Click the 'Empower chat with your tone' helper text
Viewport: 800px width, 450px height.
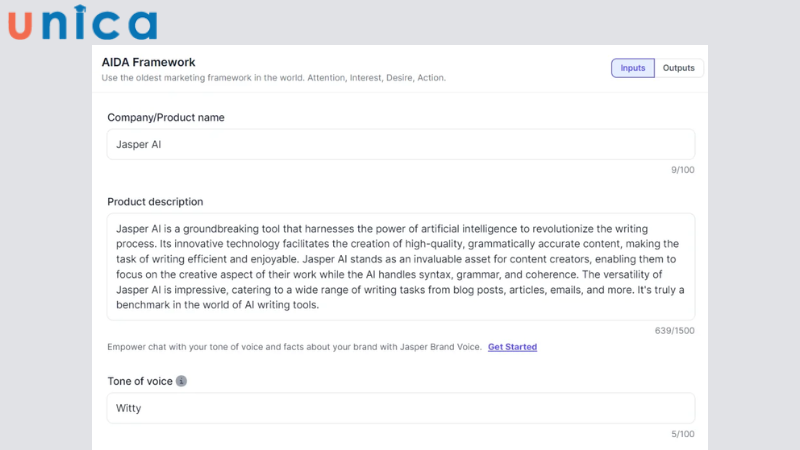pos(294,347)
